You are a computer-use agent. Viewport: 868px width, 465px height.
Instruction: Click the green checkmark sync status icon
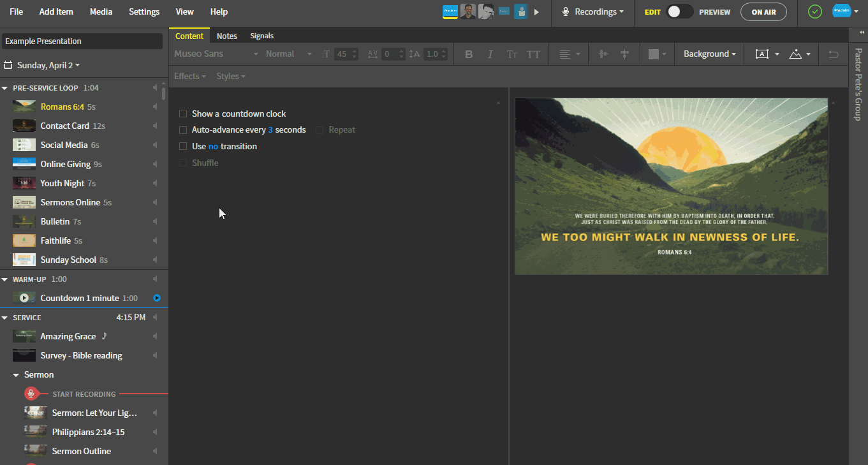coord(815,11)
